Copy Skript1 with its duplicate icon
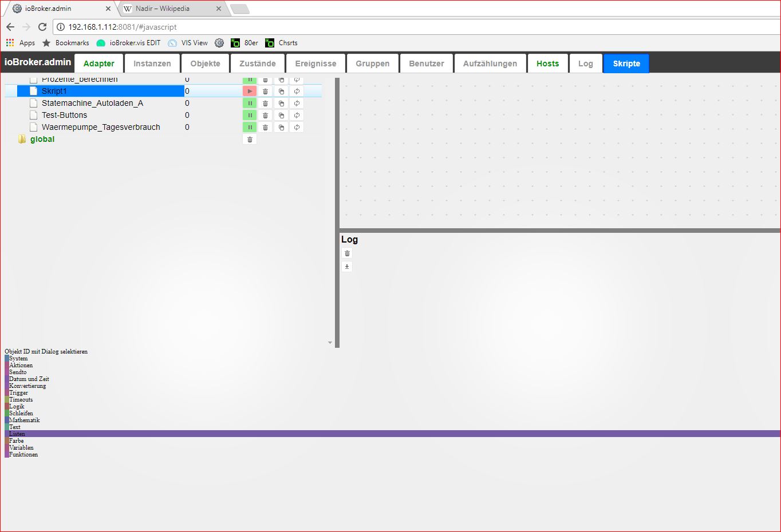Screen dimensions: 781x532 pyautogui.click(x=281, y=91)
